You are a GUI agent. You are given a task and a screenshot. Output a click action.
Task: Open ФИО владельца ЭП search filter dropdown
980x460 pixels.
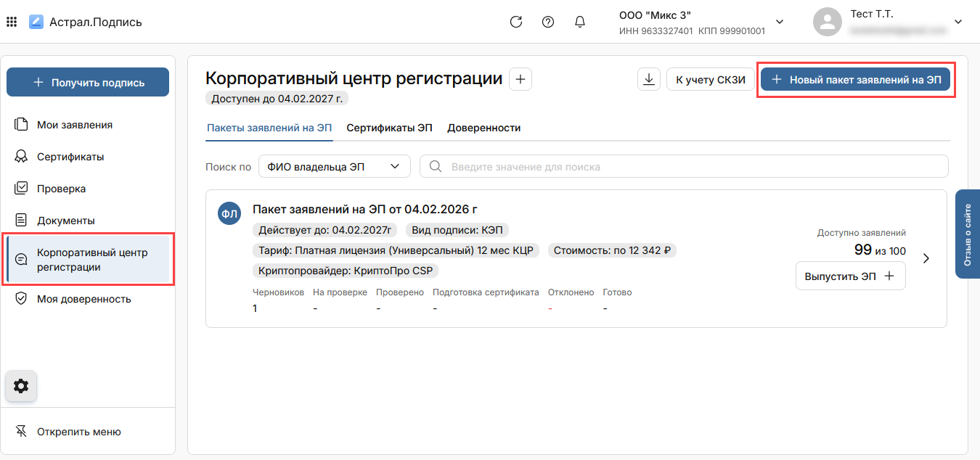pyautogui.click(x=334, y=166)
